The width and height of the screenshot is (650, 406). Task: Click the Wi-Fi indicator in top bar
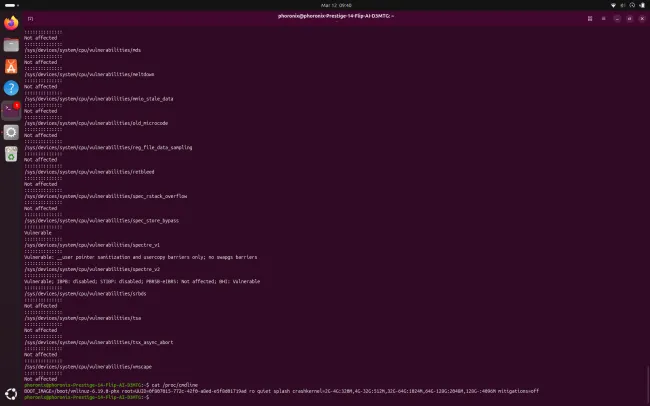coord(613,5)
